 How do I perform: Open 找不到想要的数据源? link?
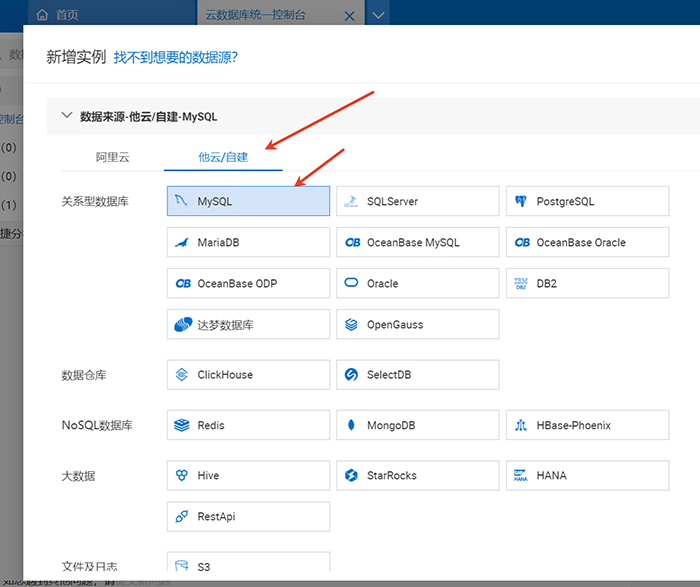176,57
